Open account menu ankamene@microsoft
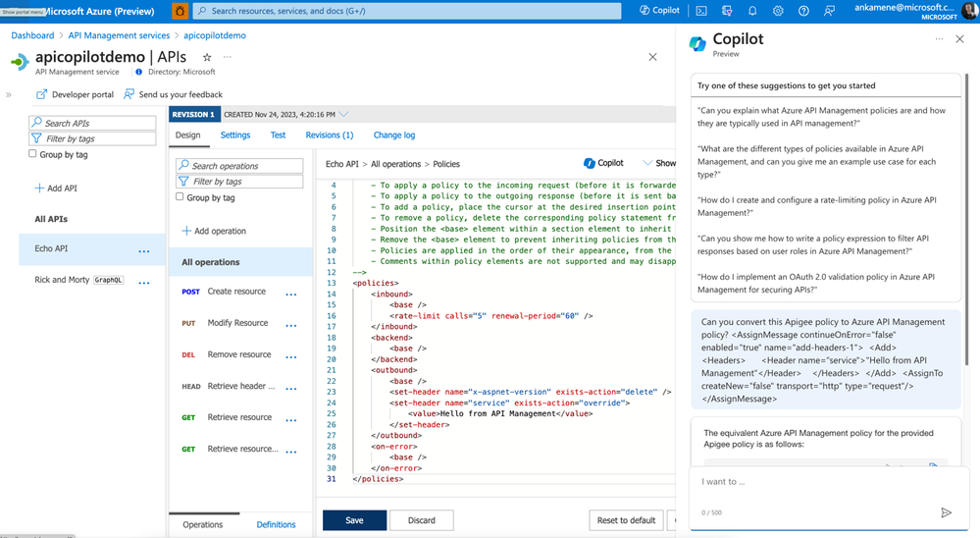Image resolution: width=980 pixels, height=538 pixels. (915, 11)
